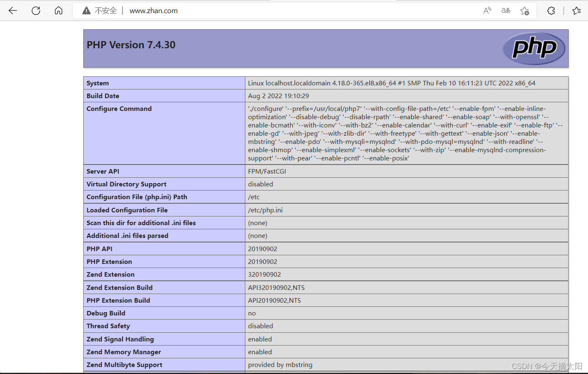Select the Loaded Configuration File label
Viewport: 588px width, 374px height.
click(127, 210)
